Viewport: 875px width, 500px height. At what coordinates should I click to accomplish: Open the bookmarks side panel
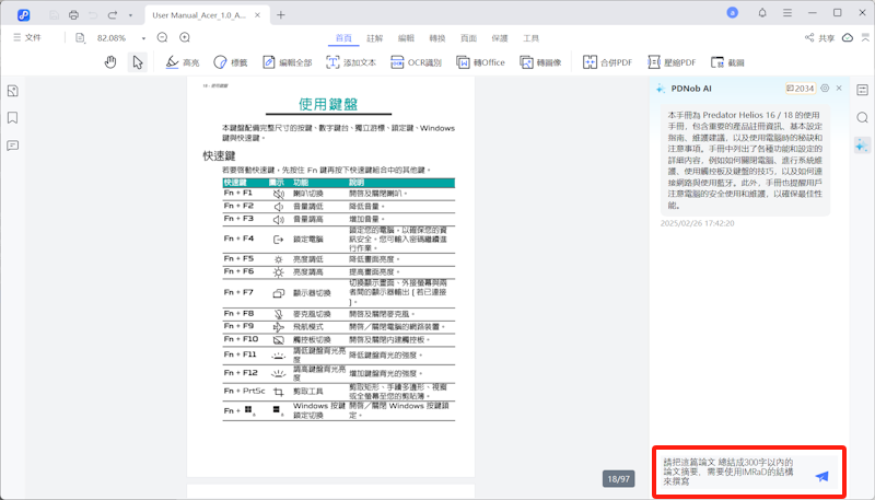pyautogui.click(x=13, y=118)
